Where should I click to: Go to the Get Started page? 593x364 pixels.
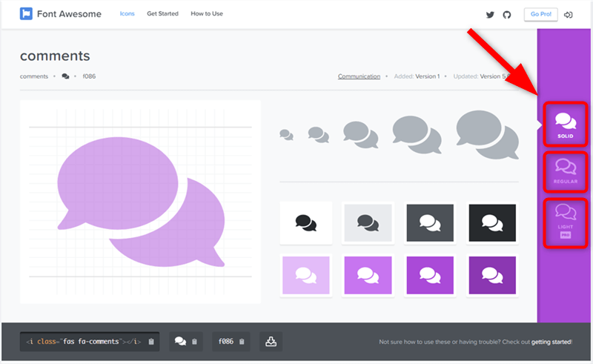pos(162,14)
